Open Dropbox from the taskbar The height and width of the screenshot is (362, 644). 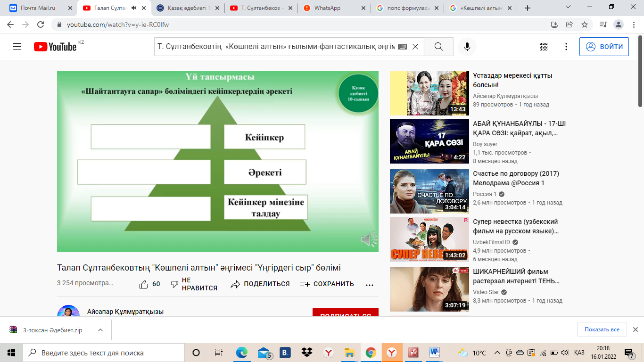(307, 353)
